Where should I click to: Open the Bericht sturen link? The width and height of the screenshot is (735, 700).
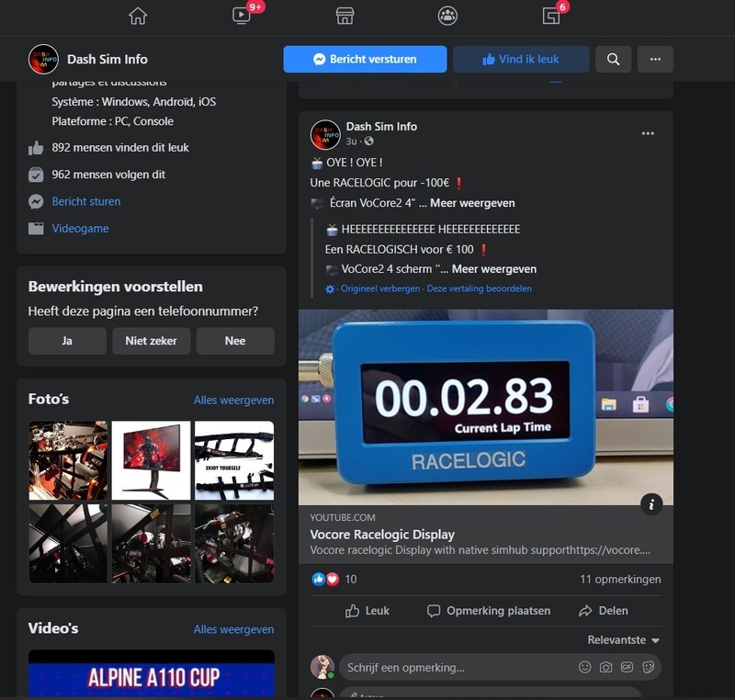(86, 201)
